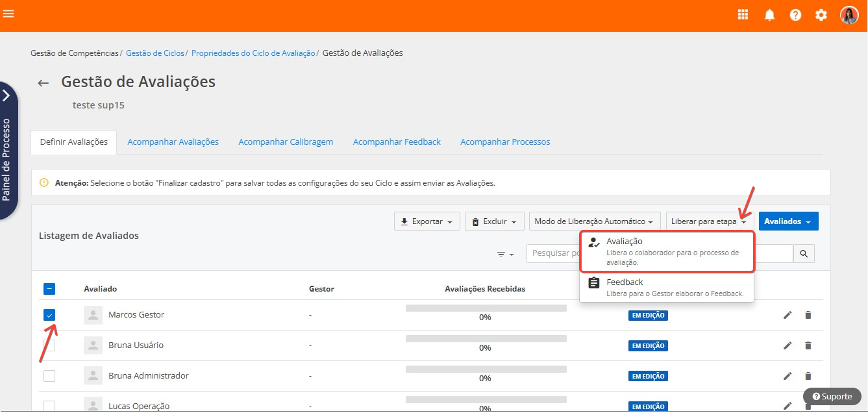This screenshot has height=413, width=868.
Task: Click the edit pencil for Marcos Gestor
Action: [x=787, y=315]
